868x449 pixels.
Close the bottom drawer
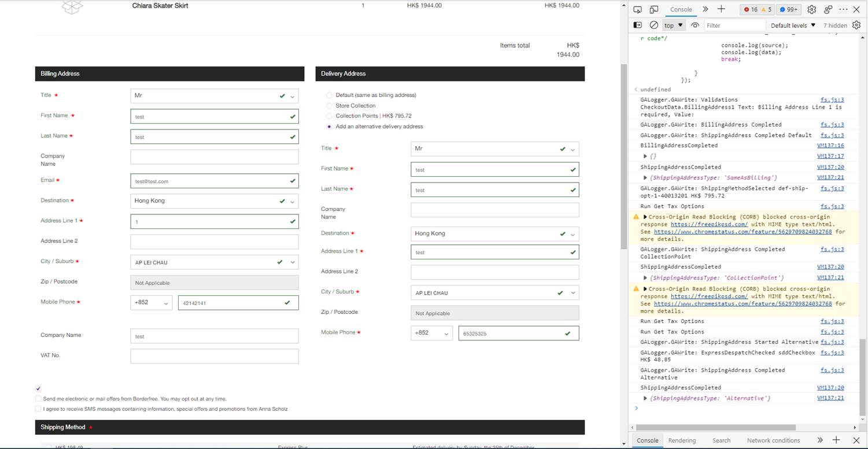(856, 440)
